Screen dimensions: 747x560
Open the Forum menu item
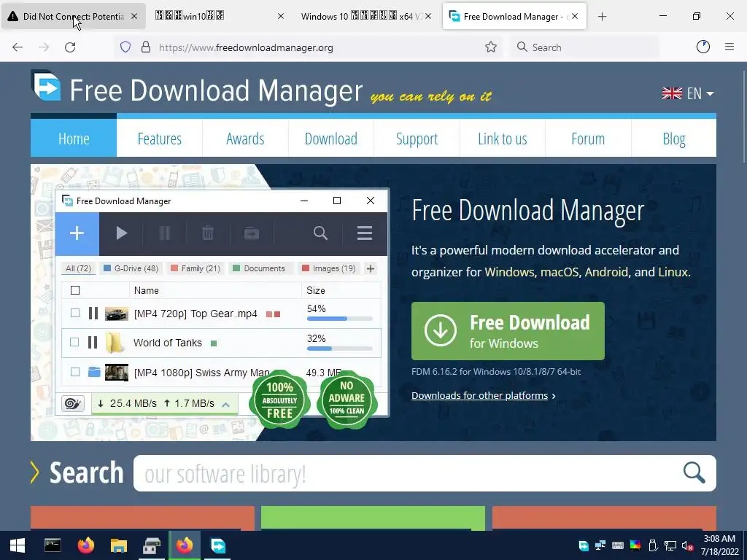pos(588,139)
